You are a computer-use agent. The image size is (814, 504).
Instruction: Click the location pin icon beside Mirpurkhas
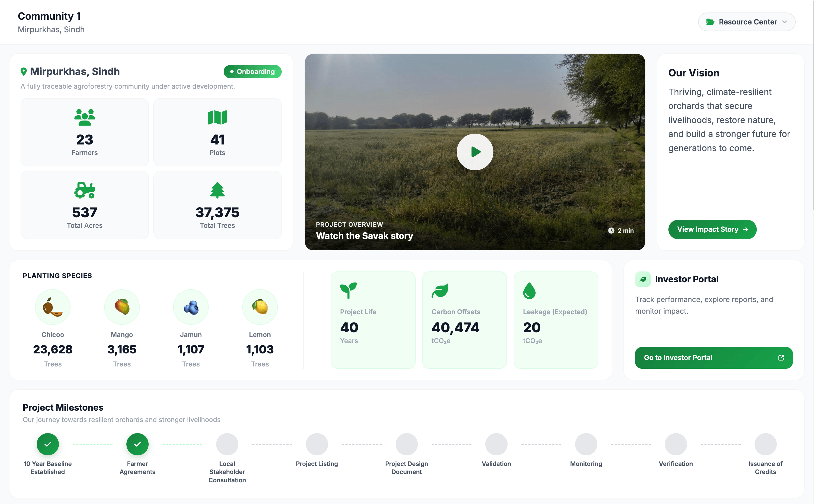24,72
